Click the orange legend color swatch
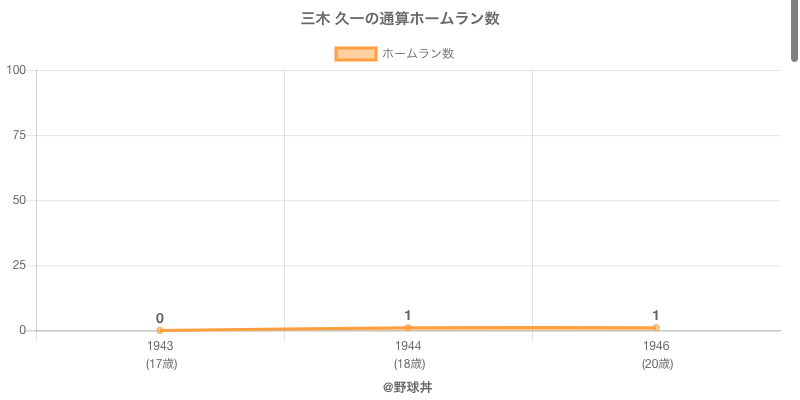 click(356, 54)
